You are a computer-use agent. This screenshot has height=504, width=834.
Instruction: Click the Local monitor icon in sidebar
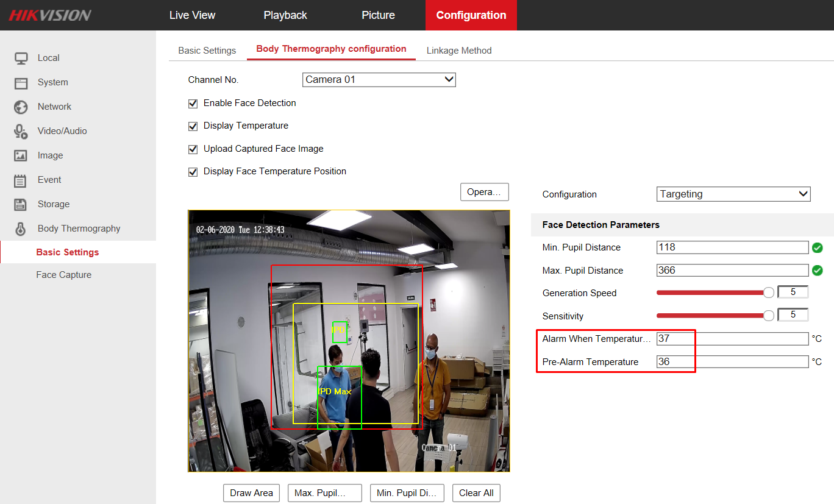[x=21, y=59]
